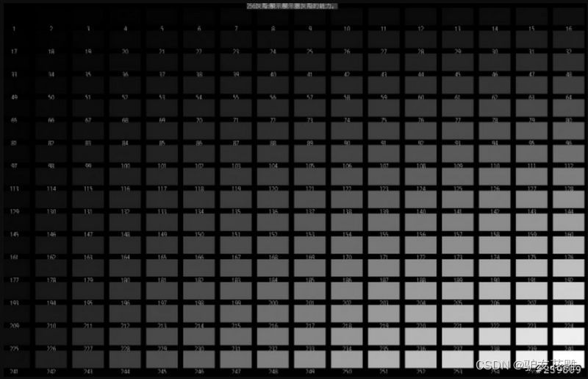Click the number label 1
This screenshot has width=588, height=379.
pos(14,29)
